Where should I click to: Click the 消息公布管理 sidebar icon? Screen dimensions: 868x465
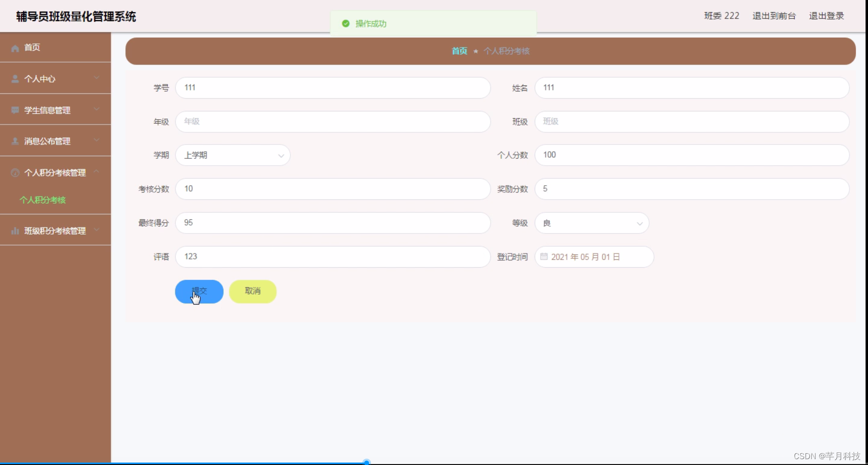15,141
